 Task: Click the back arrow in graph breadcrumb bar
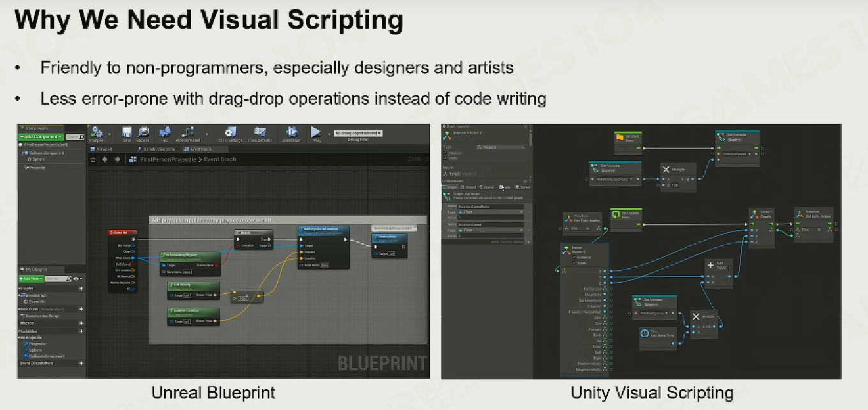(x=105, y=160)
